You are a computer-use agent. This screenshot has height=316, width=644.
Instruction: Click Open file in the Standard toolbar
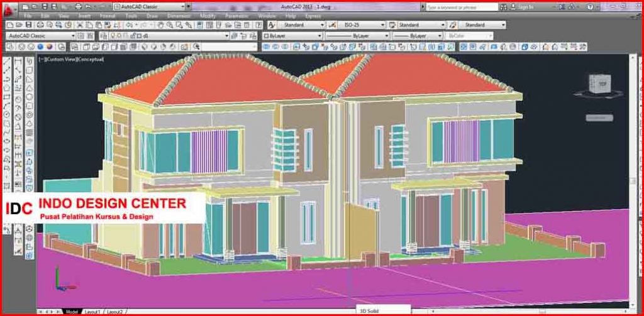(x=20, y=25)
